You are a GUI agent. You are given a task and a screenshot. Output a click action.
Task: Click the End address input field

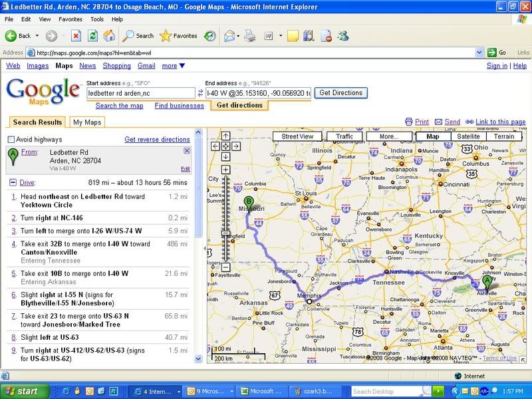pyautogui.click(x=258, y=93)
